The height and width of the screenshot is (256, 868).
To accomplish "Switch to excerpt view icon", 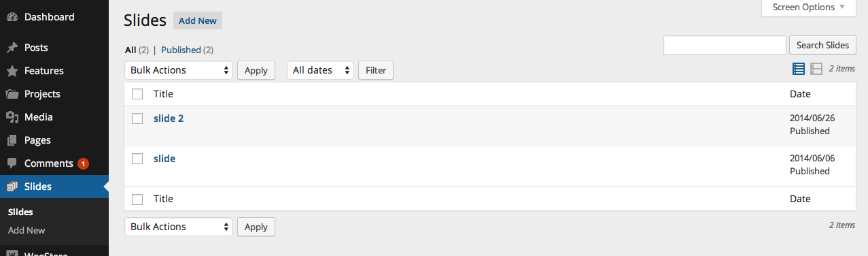I will [x=816, y=69].
